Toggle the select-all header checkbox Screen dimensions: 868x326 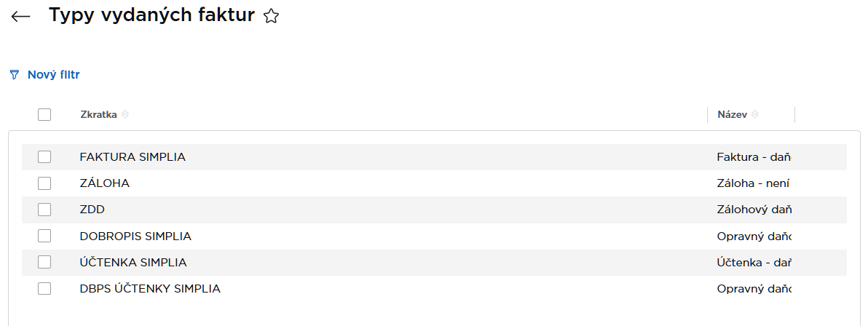tap(44, 114)
